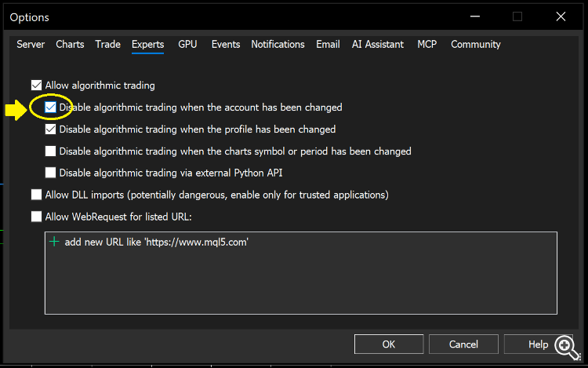Close the Options dialog window

(561, 16)
